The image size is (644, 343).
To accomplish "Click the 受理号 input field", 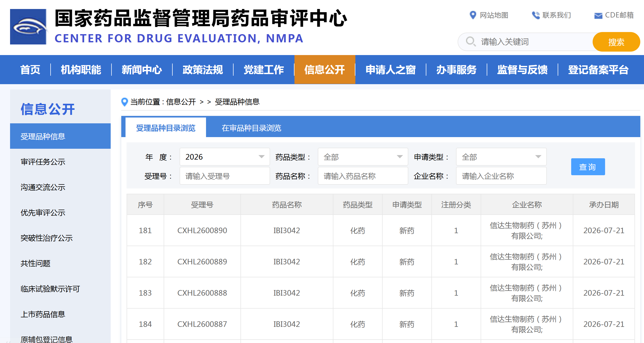I will point(225,176).
